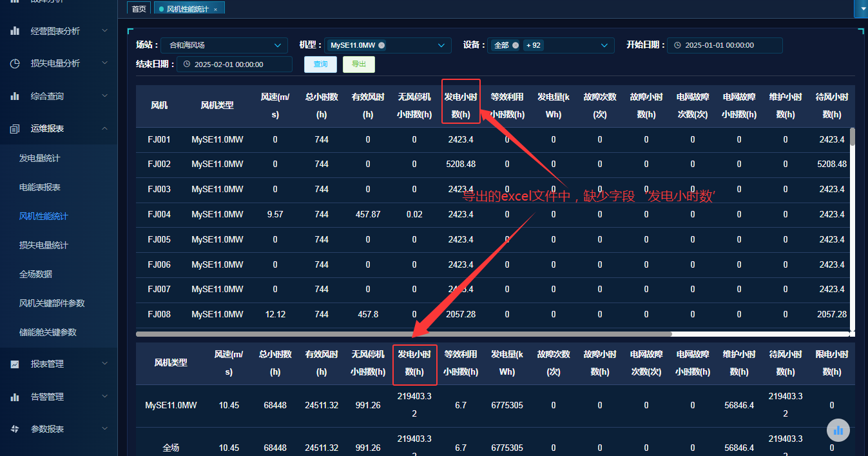The height and width of the screenshot is (456, 868).
Task: Collapse the 运维报表 menu section
Action: coord(105,129)
